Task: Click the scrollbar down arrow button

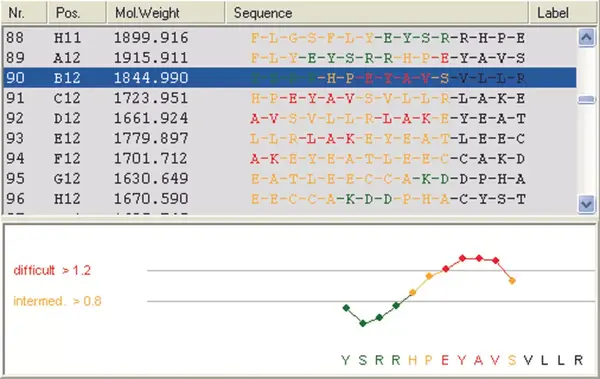Action: click(586, 204)
